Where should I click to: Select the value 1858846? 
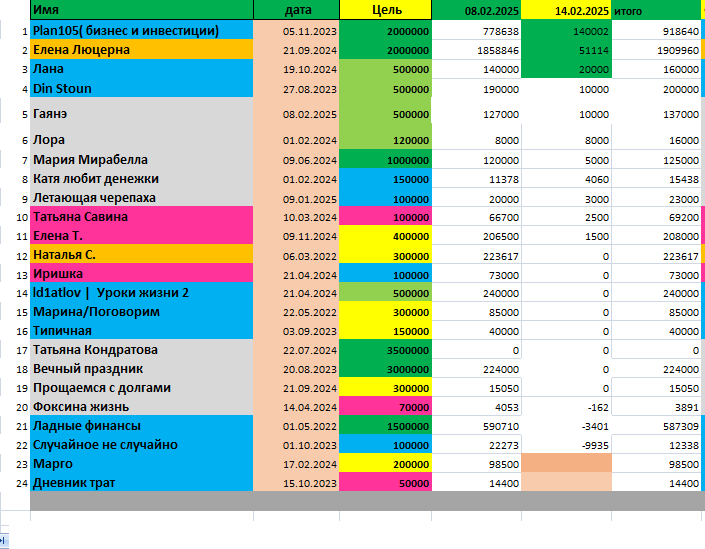tap(476, 50)
